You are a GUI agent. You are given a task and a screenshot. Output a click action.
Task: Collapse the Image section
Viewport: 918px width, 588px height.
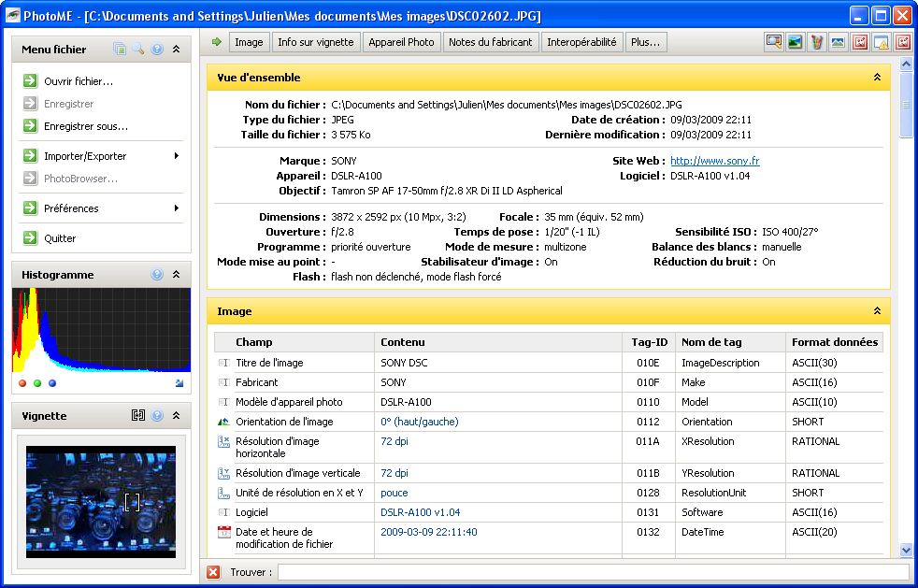click(x=877, y=310)
